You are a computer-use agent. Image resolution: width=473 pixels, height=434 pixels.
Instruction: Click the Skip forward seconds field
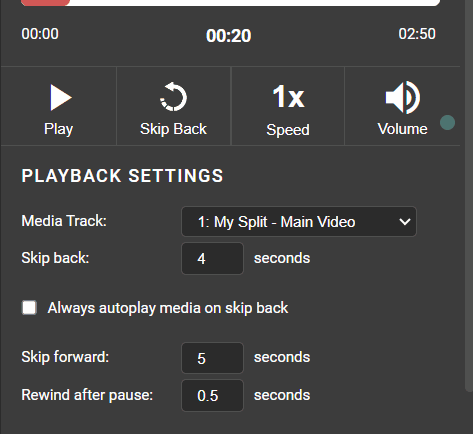coord(212,358)
